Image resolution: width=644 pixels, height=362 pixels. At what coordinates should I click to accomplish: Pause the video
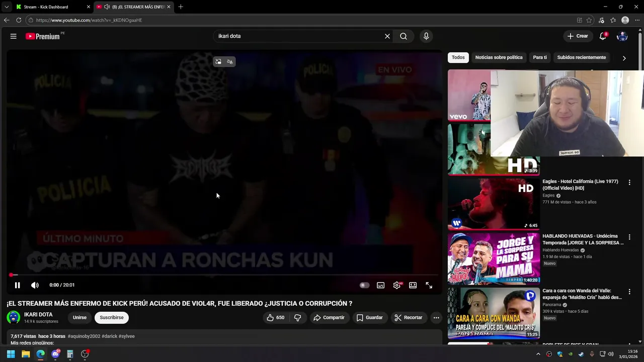[x=17, y=285]
